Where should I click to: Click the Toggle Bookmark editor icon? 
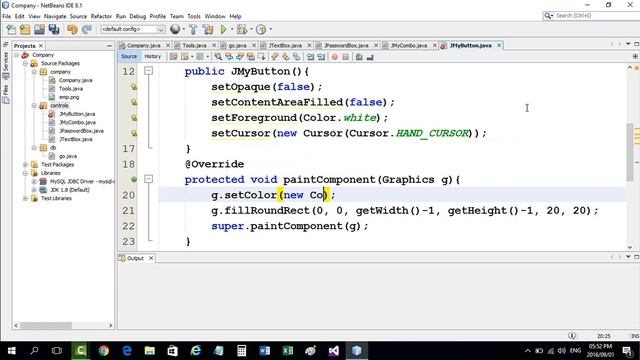pos(297,57)
